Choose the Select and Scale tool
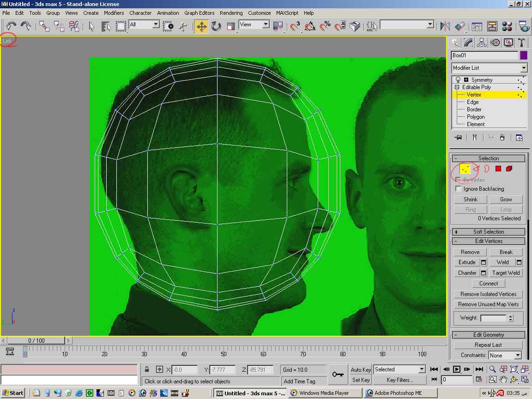Image resolution: width=532 pixels, height=399 pixels. [231, 26]
